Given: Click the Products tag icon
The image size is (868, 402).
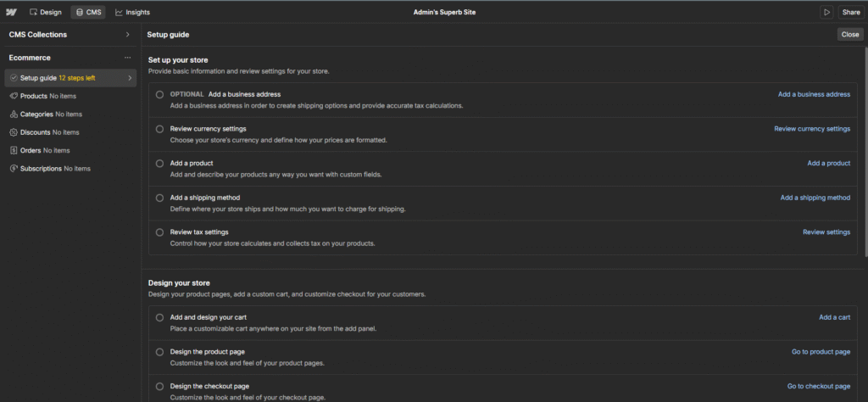Looking at the screenshot, I should pyautogui.click(x=14, y=96).
